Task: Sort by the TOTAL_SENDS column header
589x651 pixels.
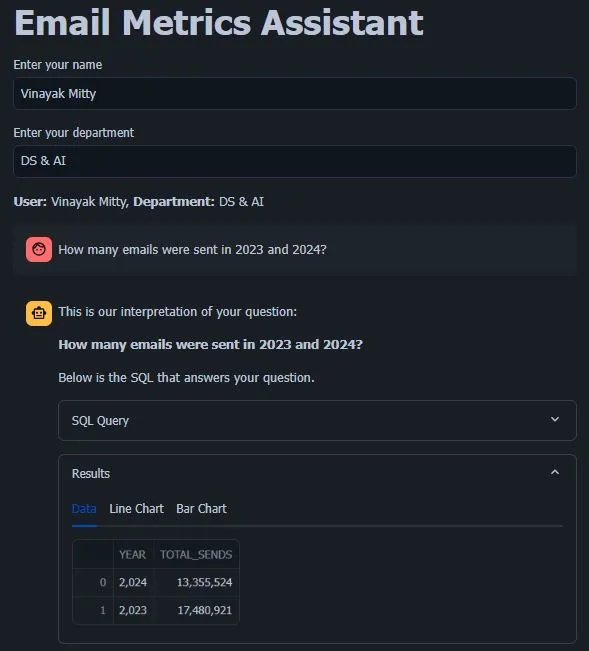Action: pos(196,554)
